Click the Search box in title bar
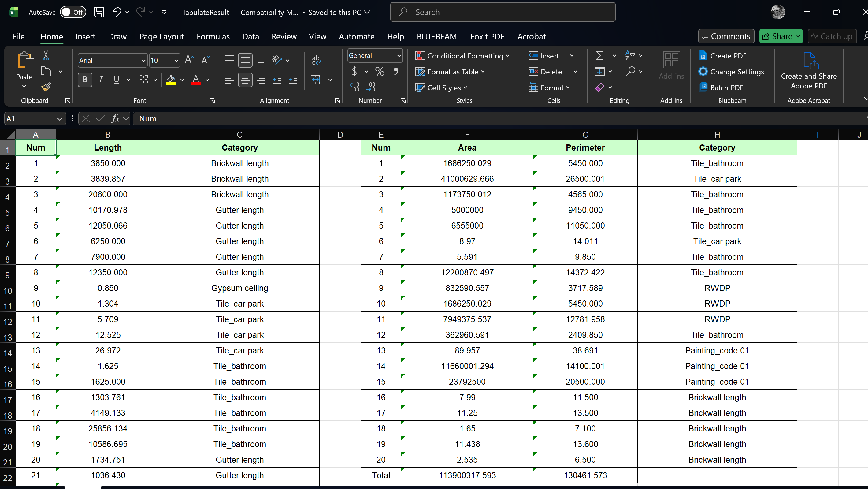The image size is (868, 489). point(503,13)
